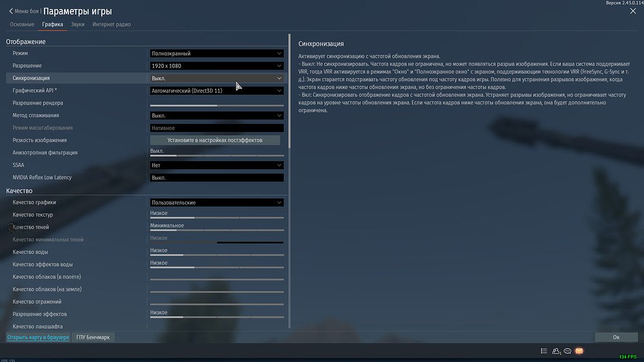644x362 pixels.
Task: Open the Разрешение 1920 x 1080 dropdown
Action: pos(216,66)
